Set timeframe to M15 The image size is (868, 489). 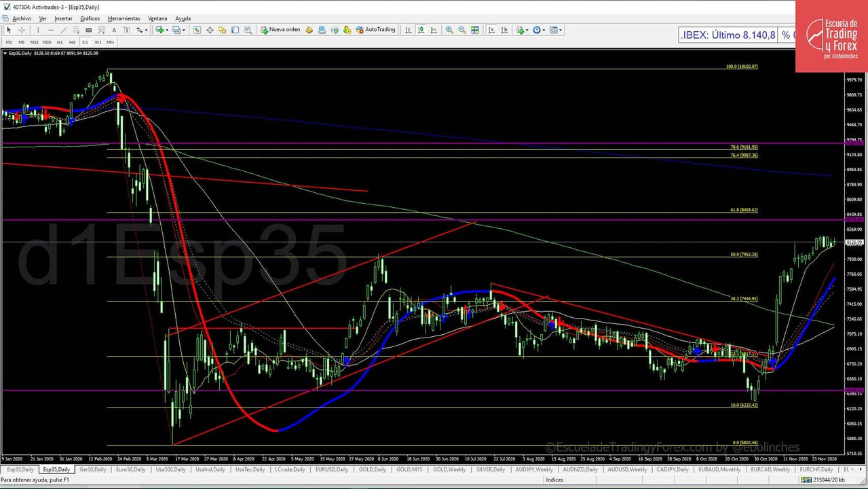pos(34,42)
